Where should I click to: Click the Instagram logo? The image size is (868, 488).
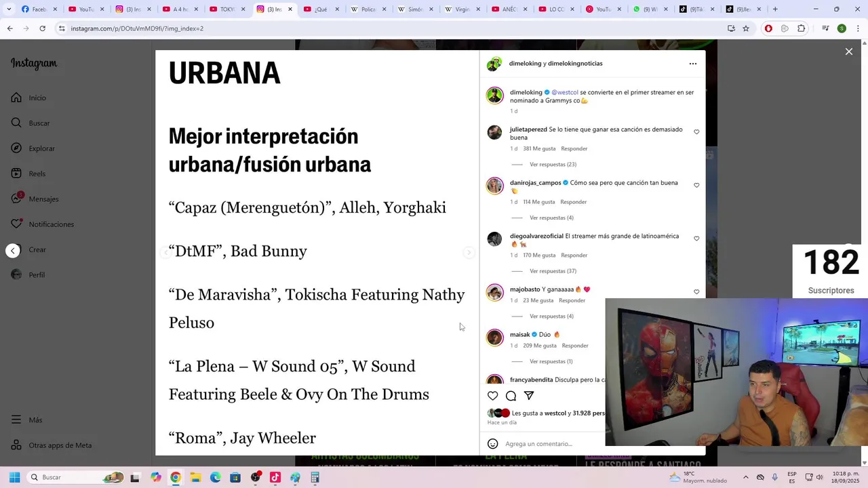coord(34,64)
